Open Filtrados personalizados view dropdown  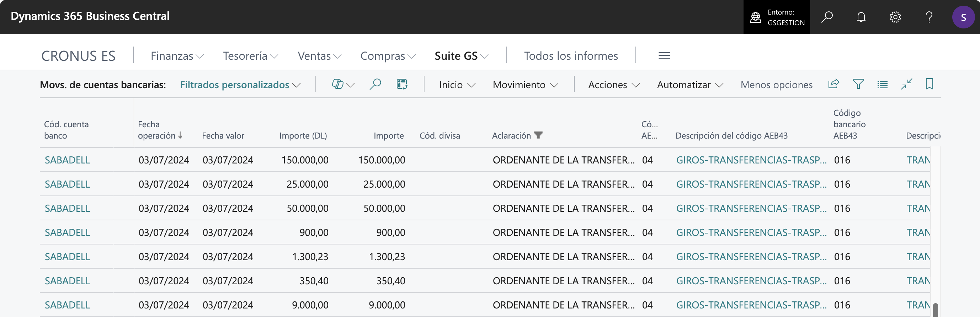(240, 85)
